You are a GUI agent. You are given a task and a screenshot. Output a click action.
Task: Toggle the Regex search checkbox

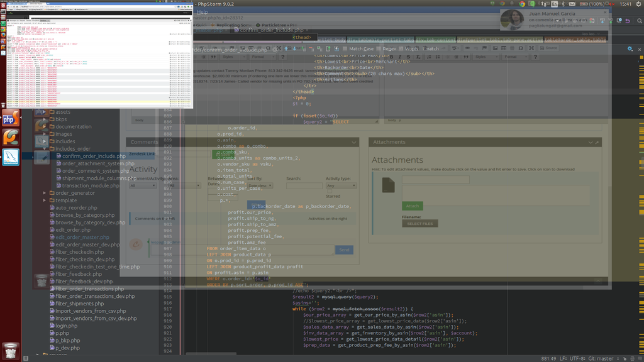[379, 48]
